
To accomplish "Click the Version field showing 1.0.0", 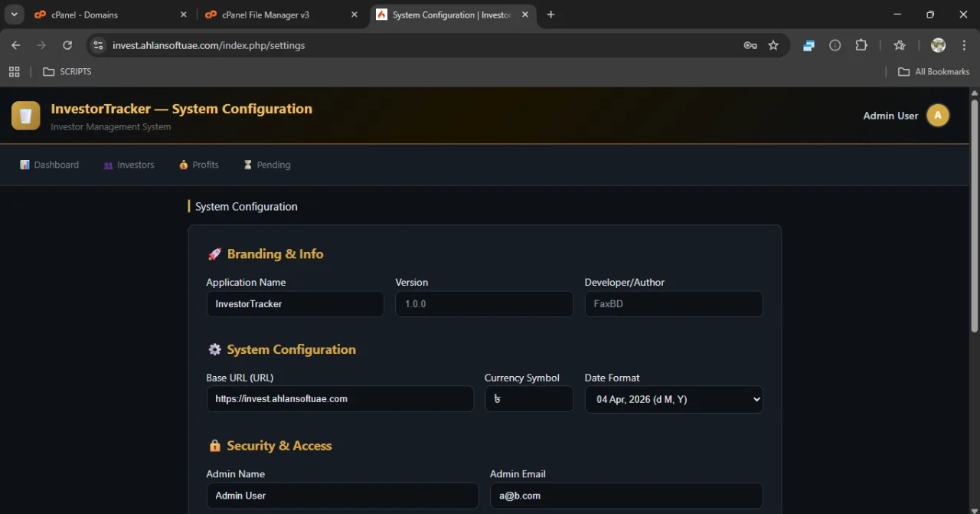I will coord(484,304).
